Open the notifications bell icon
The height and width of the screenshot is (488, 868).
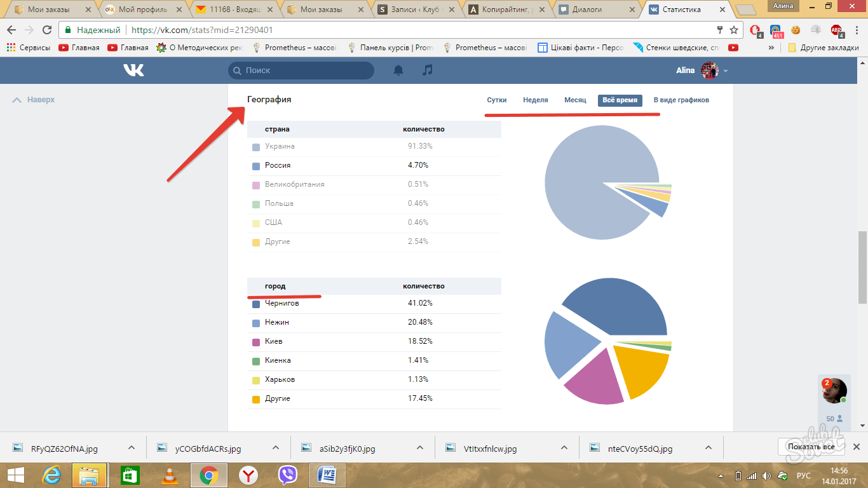click(398, 71)
